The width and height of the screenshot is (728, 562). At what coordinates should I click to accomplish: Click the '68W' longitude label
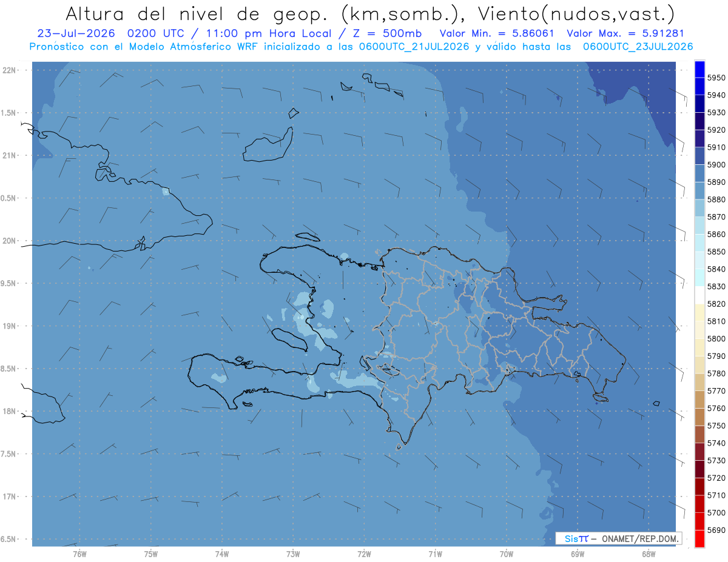649,554
